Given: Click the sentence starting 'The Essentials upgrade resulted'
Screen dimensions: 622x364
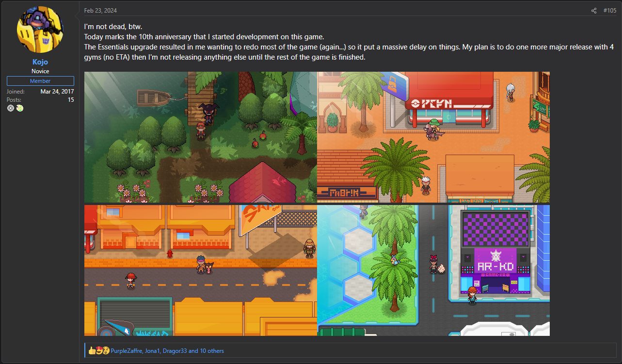Looking at the screenshot, I should (349, 52).
